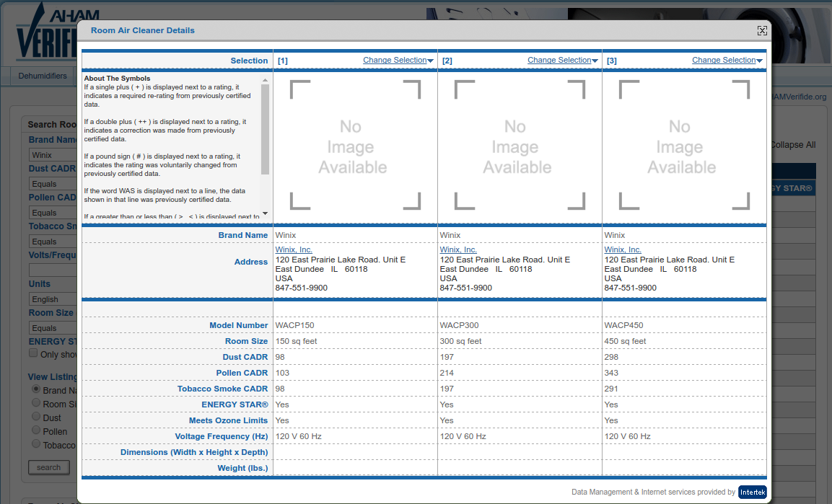Click the Dust CADR value 197
This screenshot has height=504, width=832.
[447, 357]
